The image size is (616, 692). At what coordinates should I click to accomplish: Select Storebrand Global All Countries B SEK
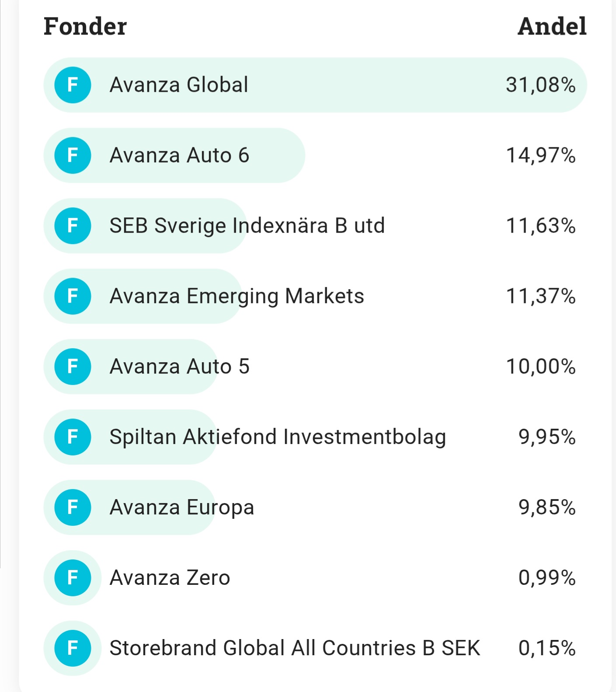tap(295, 648)
